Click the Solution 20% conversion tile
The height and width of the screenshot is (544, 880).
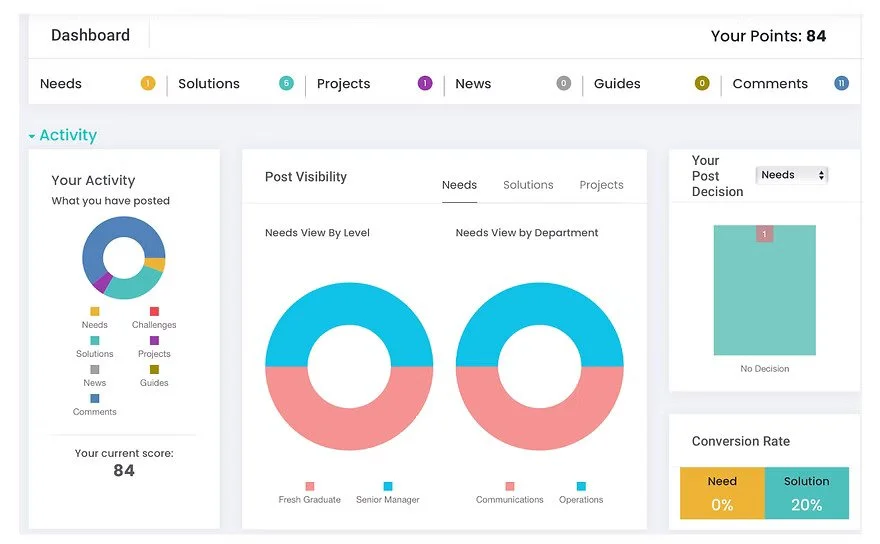point(807,493)
